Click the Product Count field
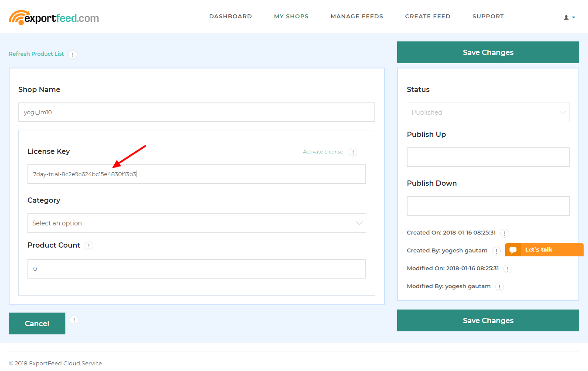Image resolution: width=588 pixels, height=371 pixels. (x=197, y=269)
